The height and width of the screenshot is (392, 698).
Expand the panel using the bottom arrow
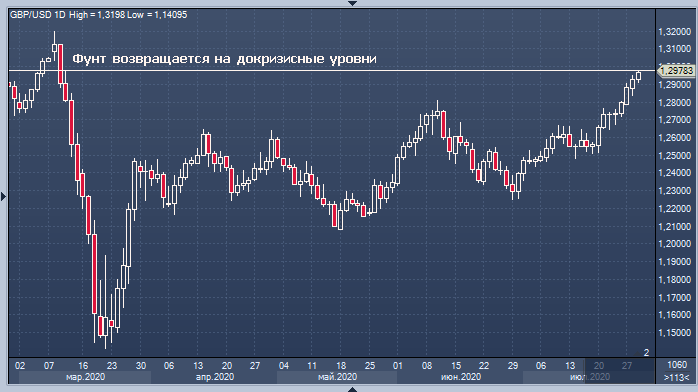(x=352, y=389)
